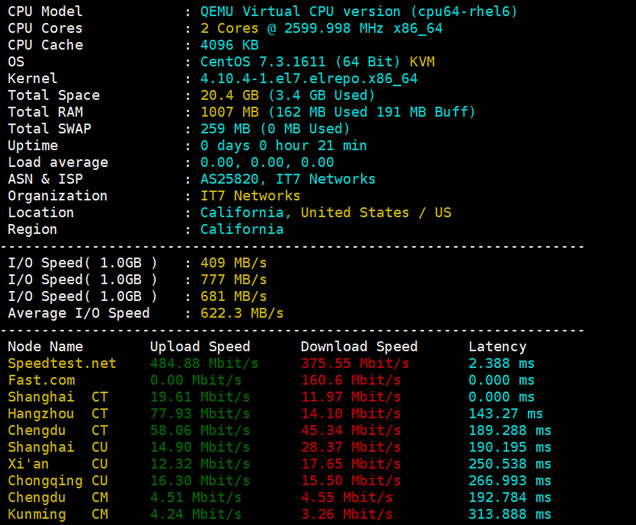Click the Total Space value '20.4 GB (3.4 GB Used)'
Viewport: 636px width, 525px height.
click(288, 95)
